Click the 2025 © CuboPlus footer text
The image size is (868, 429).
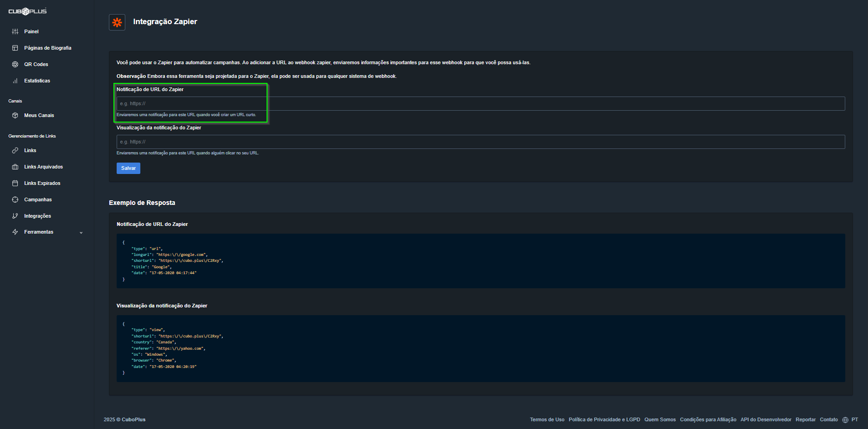[124, 420]
